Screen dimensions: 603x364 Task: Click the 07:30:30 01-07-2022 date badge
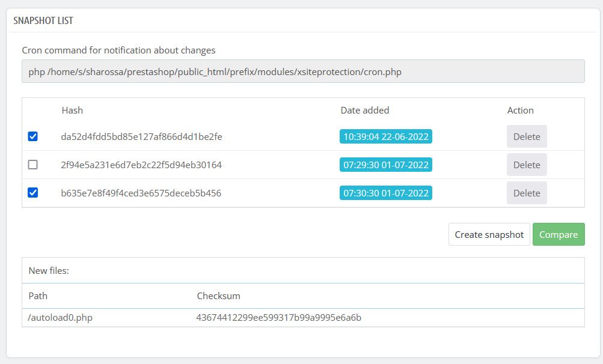point(386,193)
